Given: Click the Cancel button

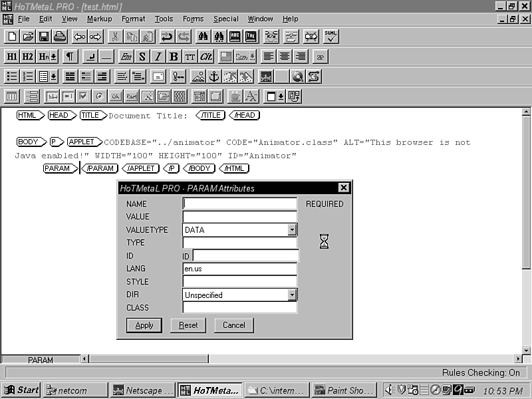Looking at the screenshot, I should (234, 325).
